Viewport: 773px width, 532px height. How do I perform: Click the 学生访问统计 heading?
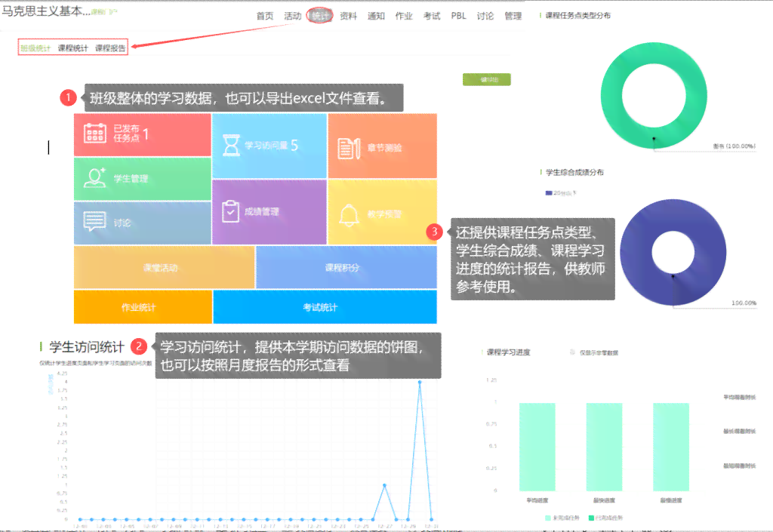(x=87, y=347)
